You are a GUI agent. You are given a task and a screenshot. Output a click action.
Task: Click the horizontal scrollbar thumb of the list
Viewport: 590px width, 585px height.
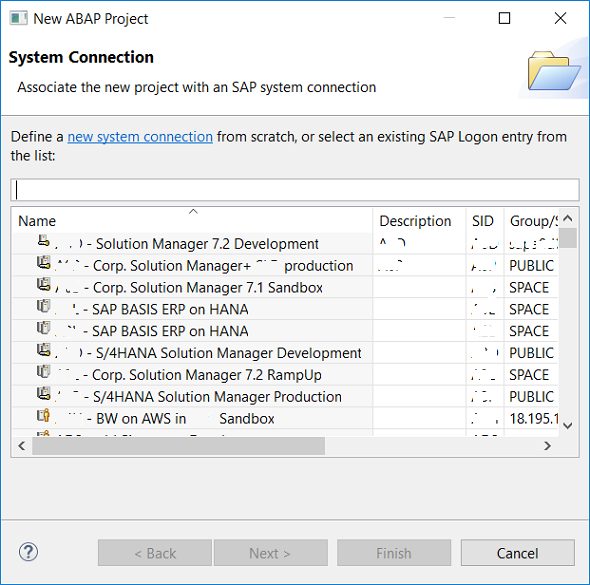(178, 446)
